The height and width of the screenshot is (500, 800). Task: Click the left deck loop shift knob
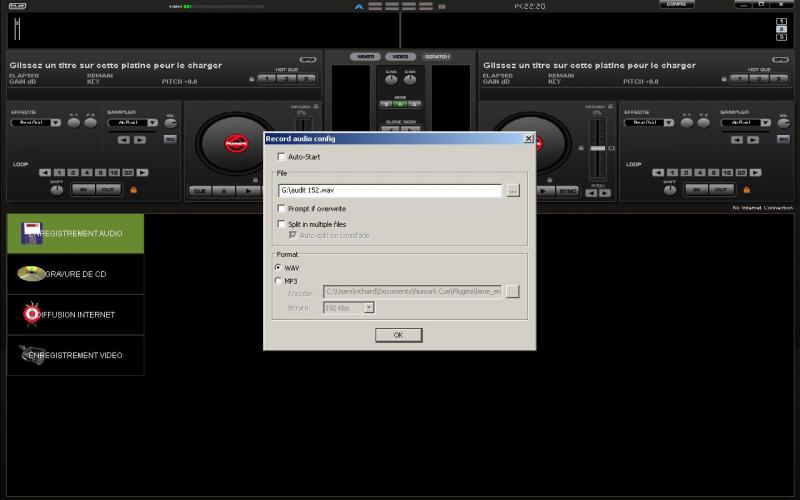coord(57,190)
